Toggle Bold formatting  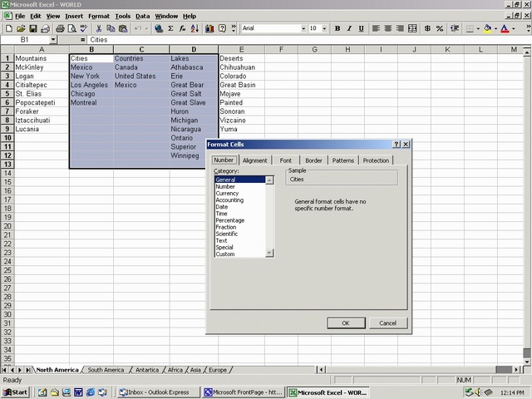(337, 28)
